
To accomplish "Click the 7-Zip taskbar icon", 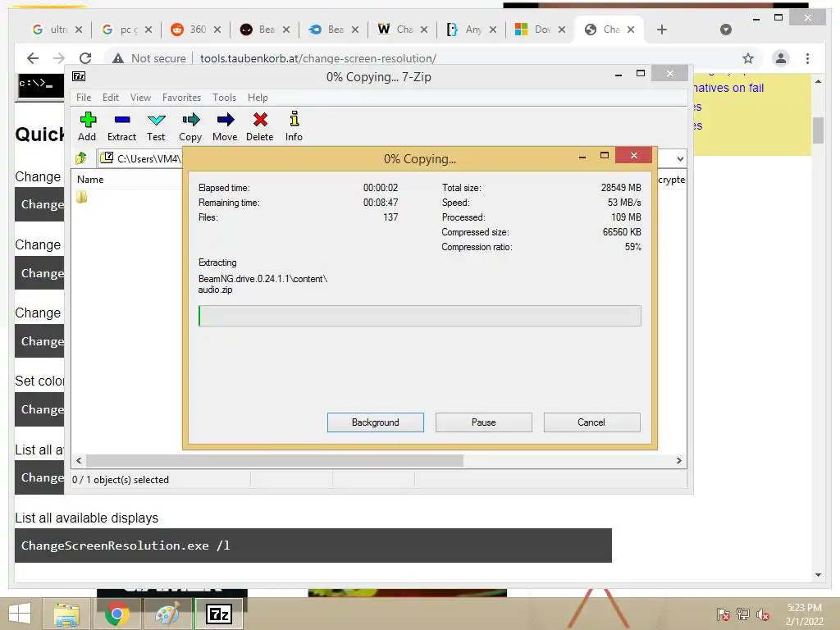I will pos(219,614).
